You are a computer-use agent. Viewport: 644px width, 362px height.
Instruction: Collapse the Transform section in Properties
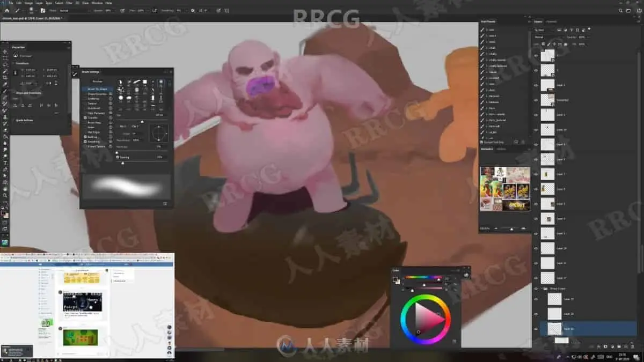(x=13, y=63)
